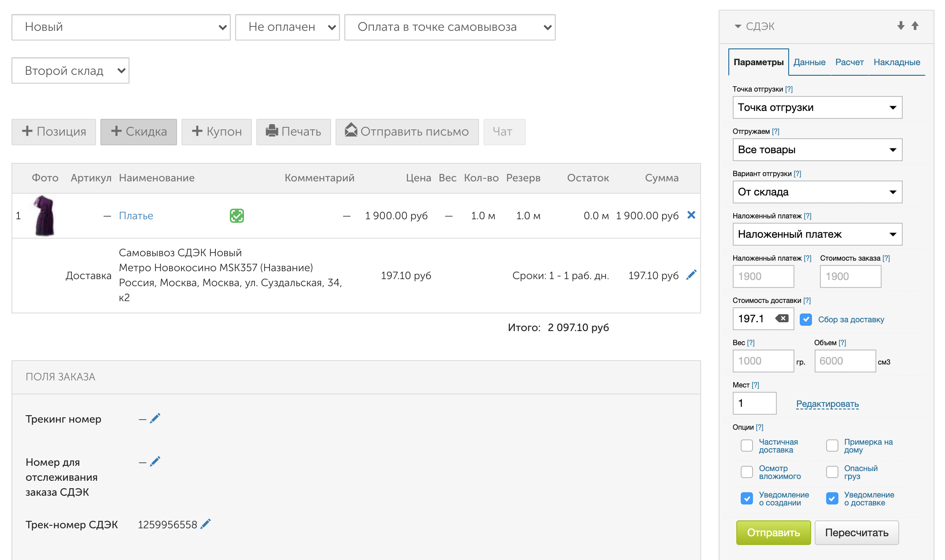The image size is (945, 560).
Task: Expand the Вариант отгрузки От склада dropdown
Action: pyautogui.click(x=817, y=192)
